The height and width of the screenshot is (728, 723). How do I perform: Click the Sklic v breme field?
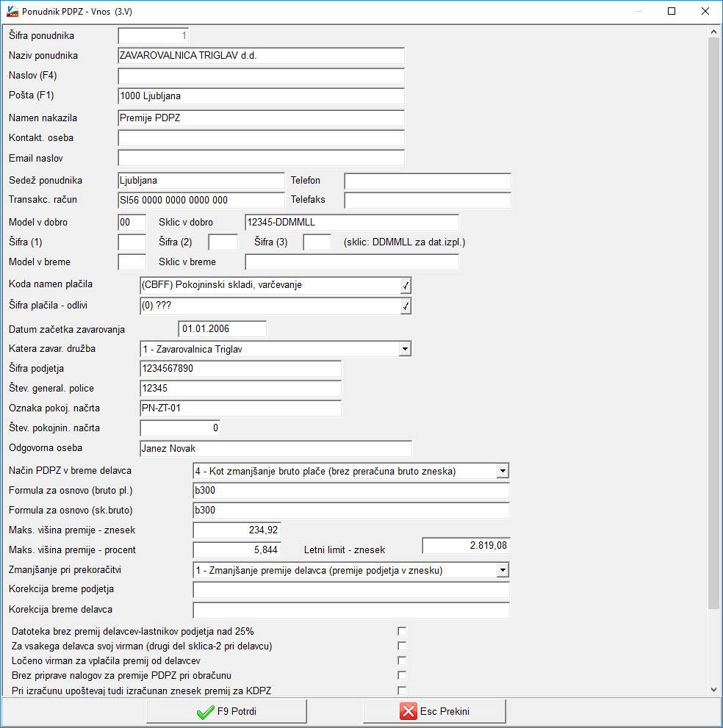351,262
